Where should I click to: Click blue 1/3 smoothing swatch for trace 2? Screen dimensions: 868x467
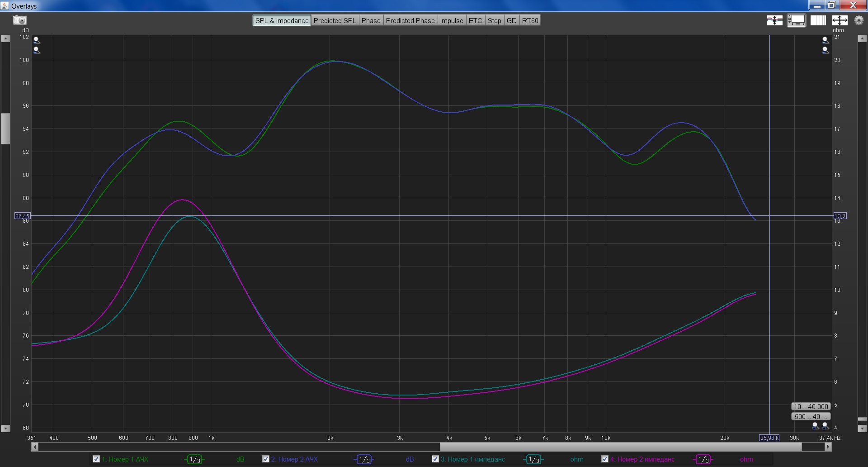tap(364, 459)
